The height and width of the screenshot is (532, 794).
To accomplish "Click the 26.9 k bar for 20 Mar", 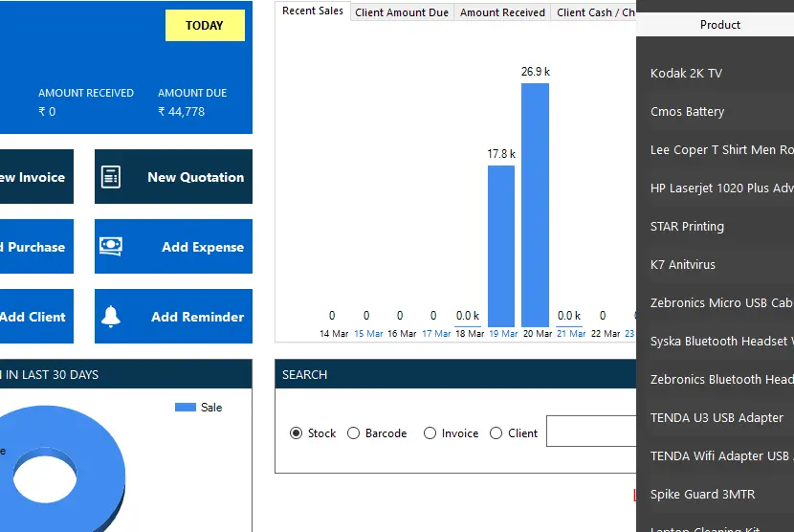I will [x=535, y=205].
